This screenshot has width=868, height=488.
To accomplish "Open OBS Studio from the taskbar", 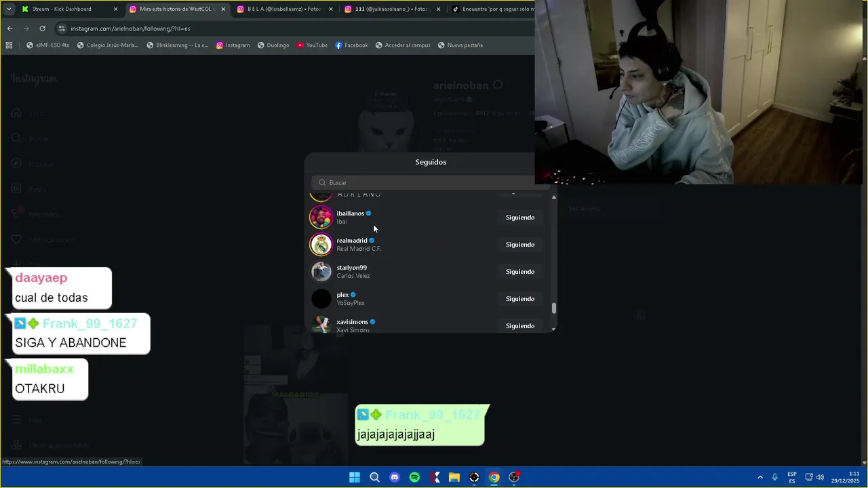I will [515, 477].
